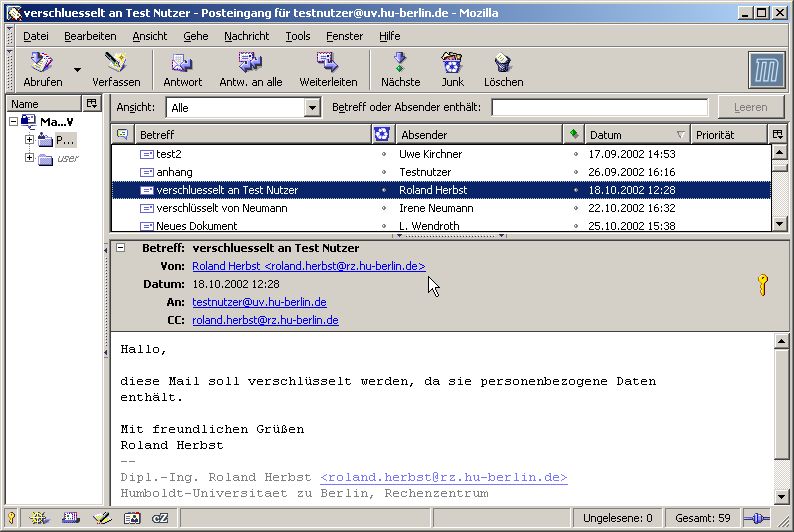Screen dimensions: 794x532
Task: Toggle the thread view column button
Action: click(122, 134)
